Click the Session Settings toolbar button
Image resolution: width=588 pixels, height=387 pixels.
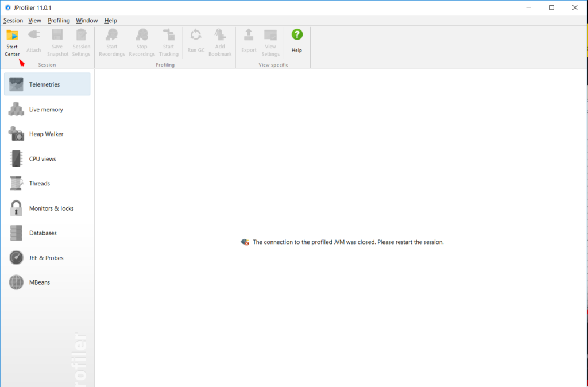81,42
